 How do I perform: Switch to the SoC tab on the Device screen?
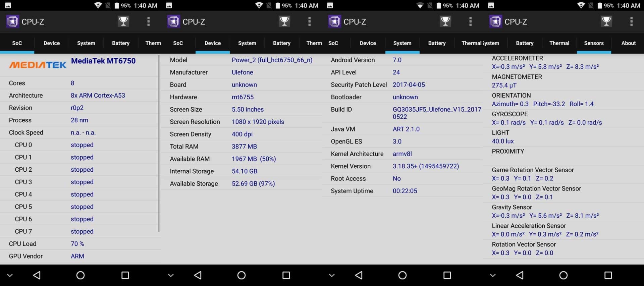point(178,43)
